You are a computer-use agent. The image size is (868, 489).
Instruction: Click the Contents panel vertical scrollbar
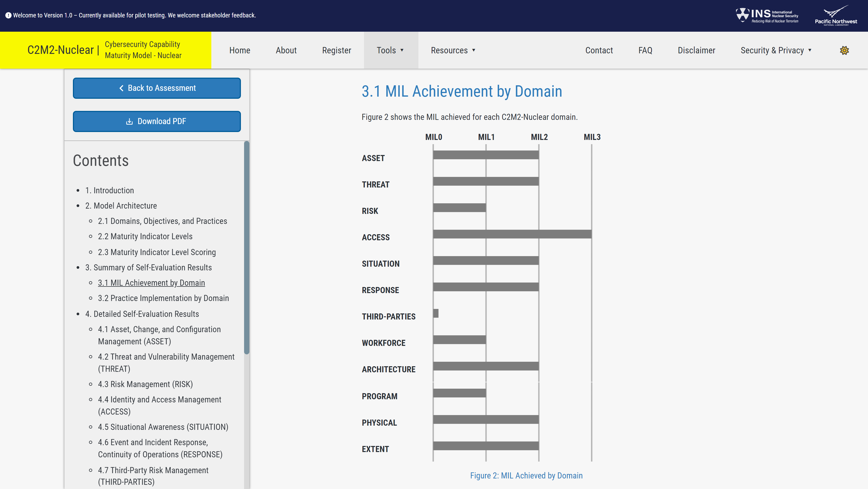click(x=247, y=247)
